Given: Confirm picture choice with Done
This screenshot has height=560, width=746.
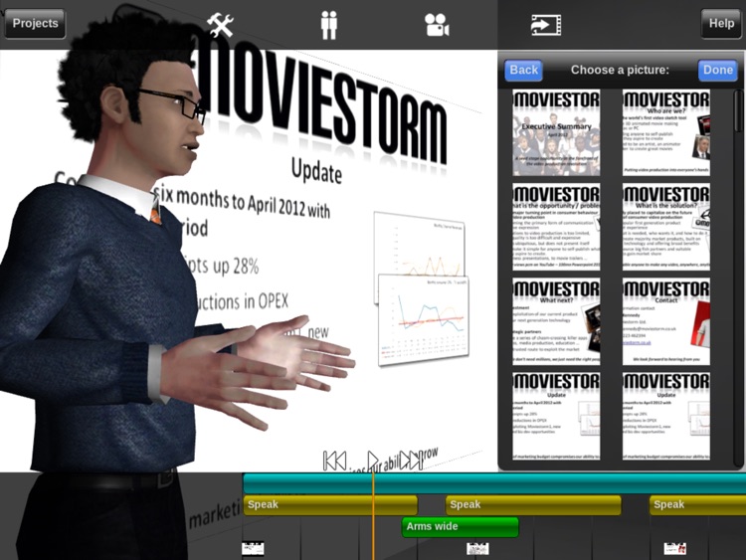Looking at the screenshot, I should pyautogui.click(x=717, y=70).
